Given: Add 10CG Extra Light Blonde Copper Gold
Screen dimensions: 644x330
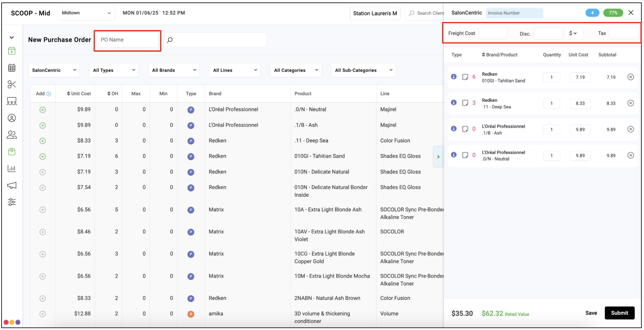Looking at the screenshot, I should pyautogui.click(x=43, y=254).
